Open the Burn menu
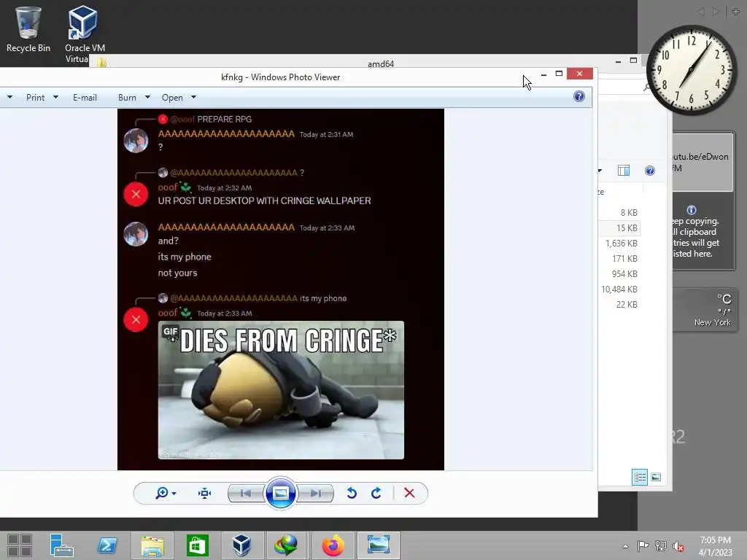This screenshot has width=747, height=560. click(x=127, y=97)
